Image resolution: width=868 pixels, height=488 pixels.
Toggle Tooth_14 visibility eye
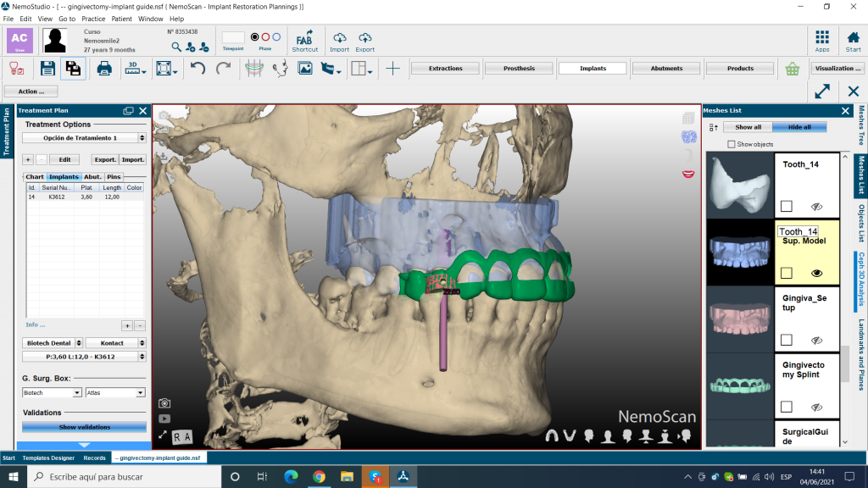pos(816,207)
